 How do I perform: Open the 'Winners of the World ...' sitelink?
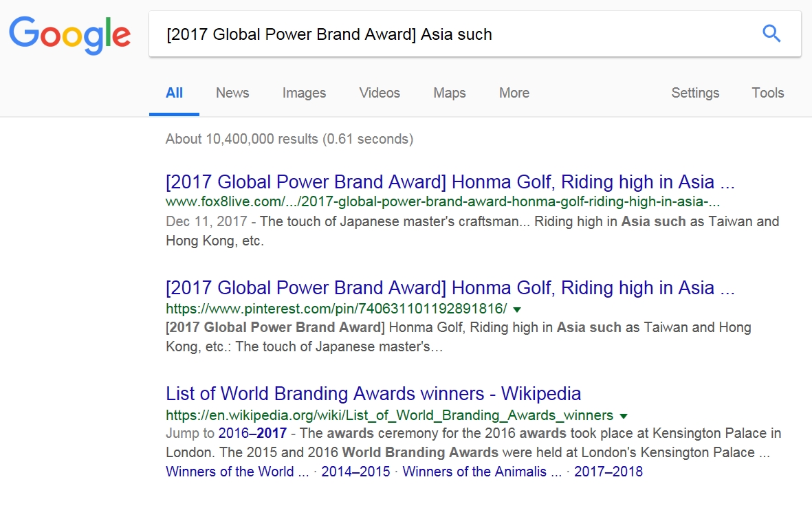pos(237,472)
